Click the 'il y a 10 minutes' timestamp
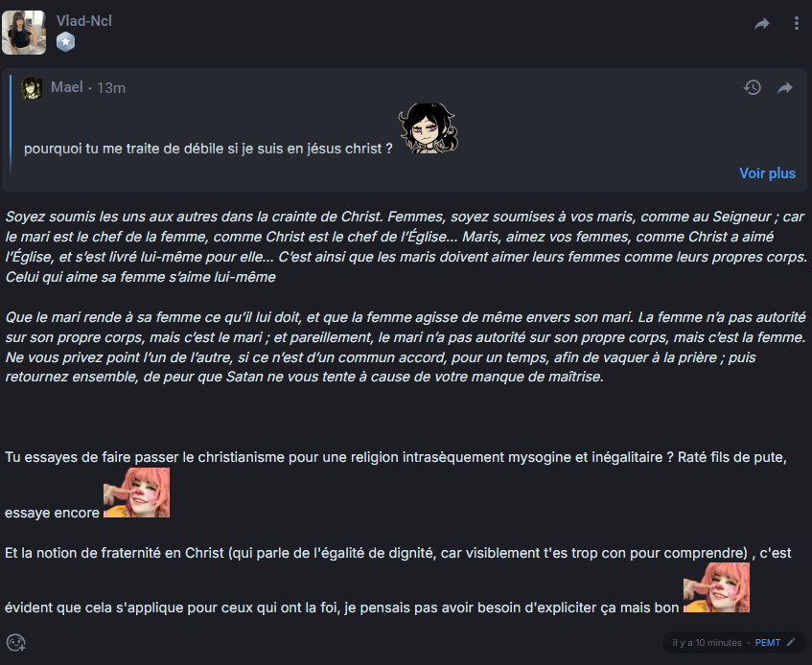This screenshot has height=665, width=812. [x=707, y=642]
